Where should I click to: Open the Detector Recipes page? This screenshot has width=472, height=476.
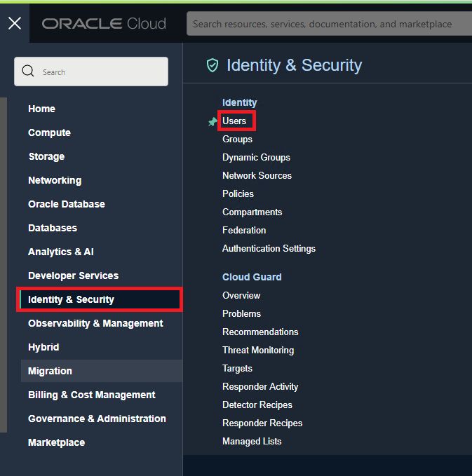(257, 405)
